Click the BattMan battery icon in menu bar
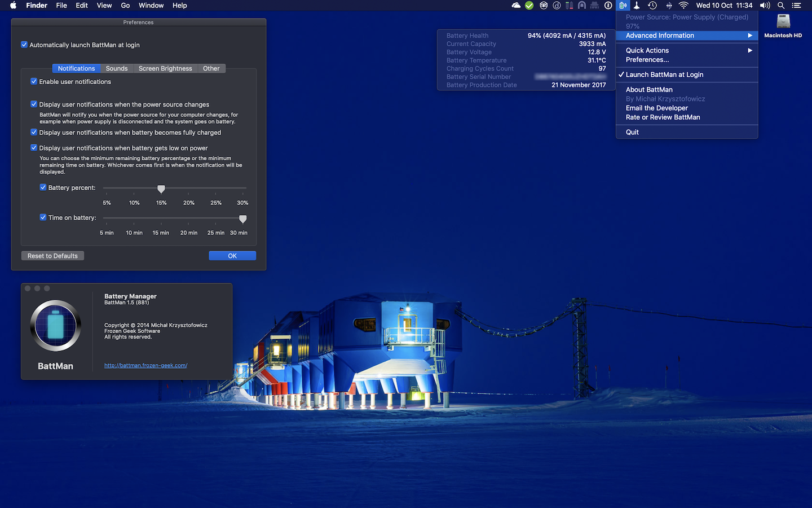The height and width of the screenshot is (508, 812). coord(623,6)
